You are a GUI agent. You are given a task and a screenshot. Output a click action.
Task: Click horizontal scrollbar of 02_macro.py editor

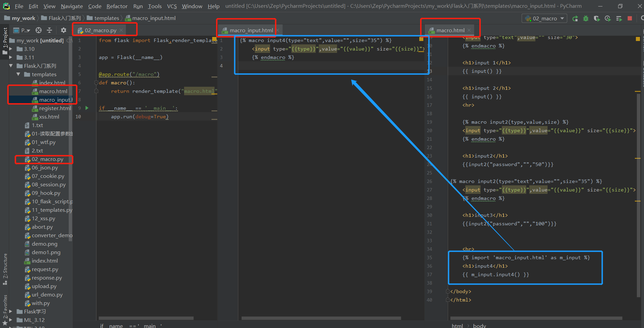point(146,318)
